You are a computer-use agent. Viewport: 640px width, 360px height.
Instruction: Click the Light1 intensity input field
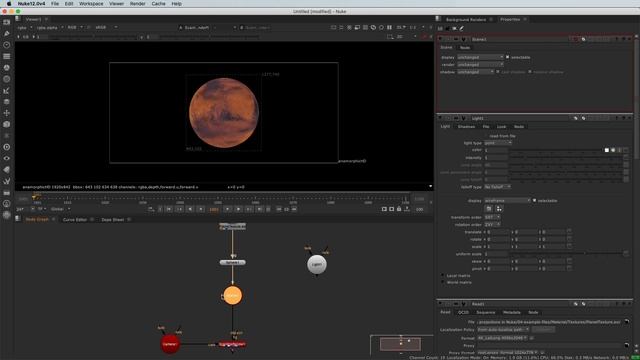pyautogui.click(x=496, y=158)
